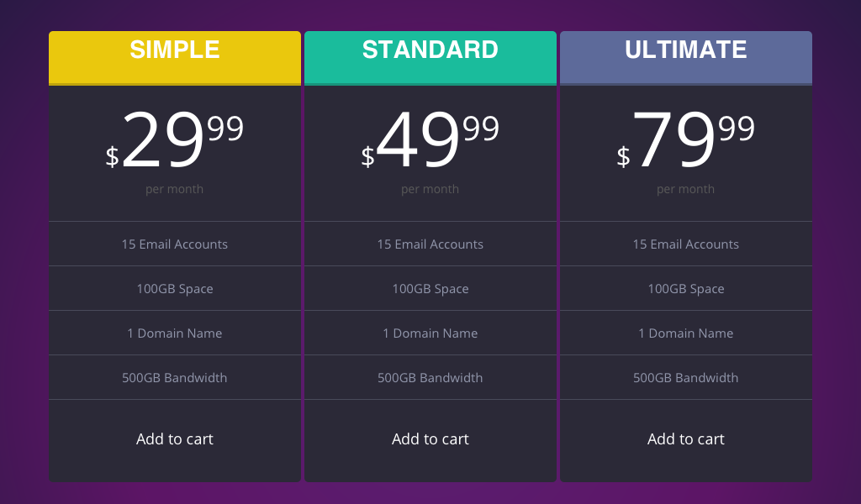
Task: Click 500GB Bandwidth in Simple plan
Action: [175, 377]
